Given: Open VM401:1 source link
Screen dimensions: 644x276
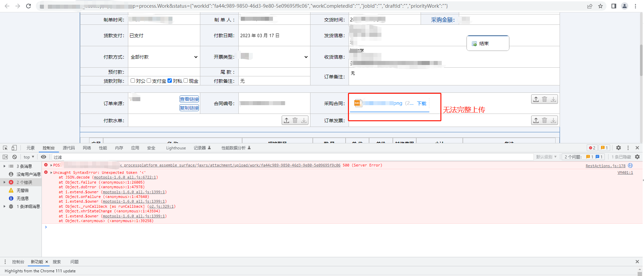Looking at the screenshot, I should click(625, 173).
